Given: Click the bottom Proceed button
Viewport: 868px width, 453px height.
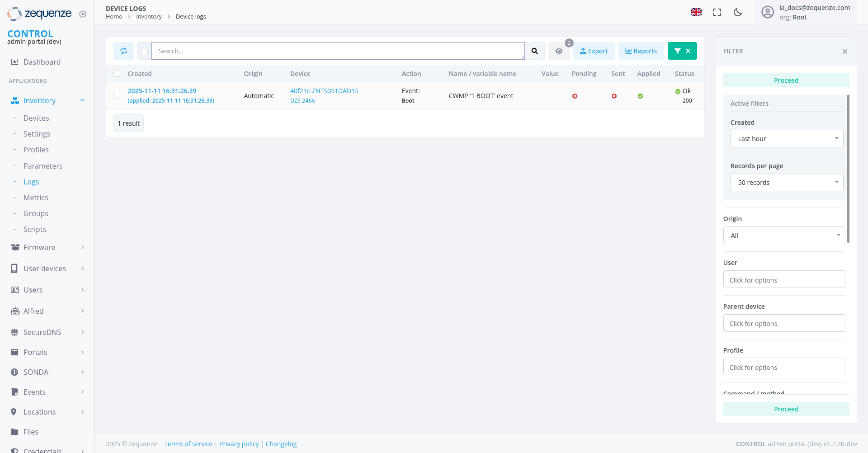Looking at the screenshot, I should coord(786,409).
